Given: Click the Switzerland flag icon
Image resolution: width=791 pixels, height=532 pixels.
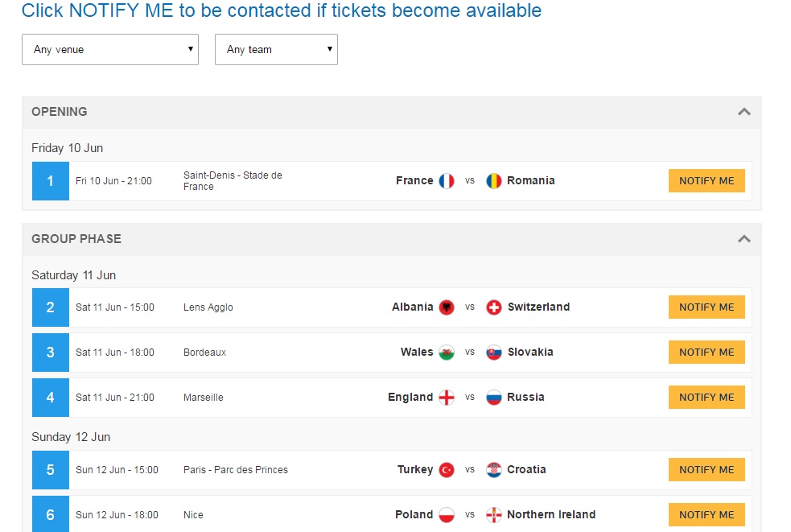Looking at the screenshot, I should (494, 307).
